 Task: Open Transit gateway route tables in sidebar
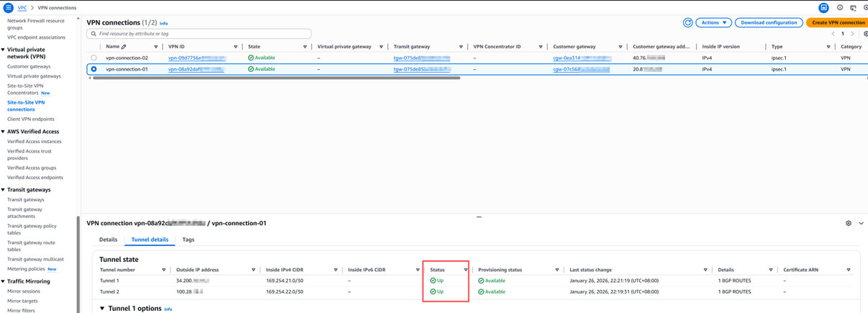click(x=31, y=246)
